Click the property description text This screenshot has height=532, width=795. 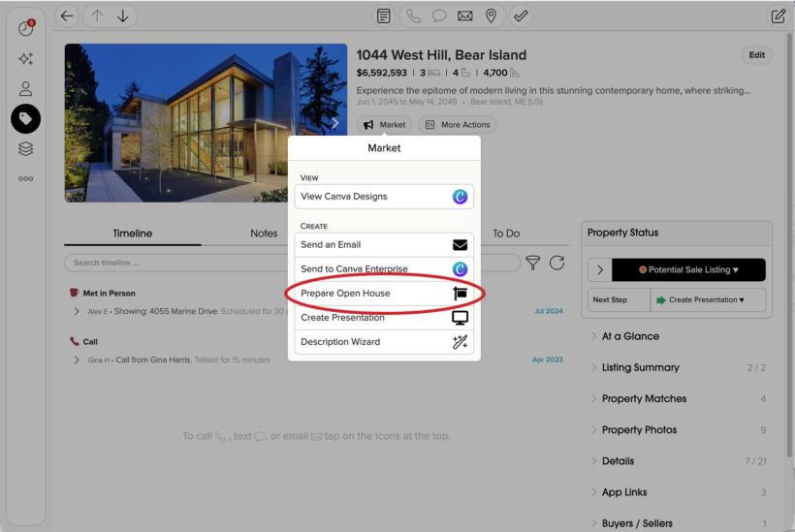pos(554,91)
